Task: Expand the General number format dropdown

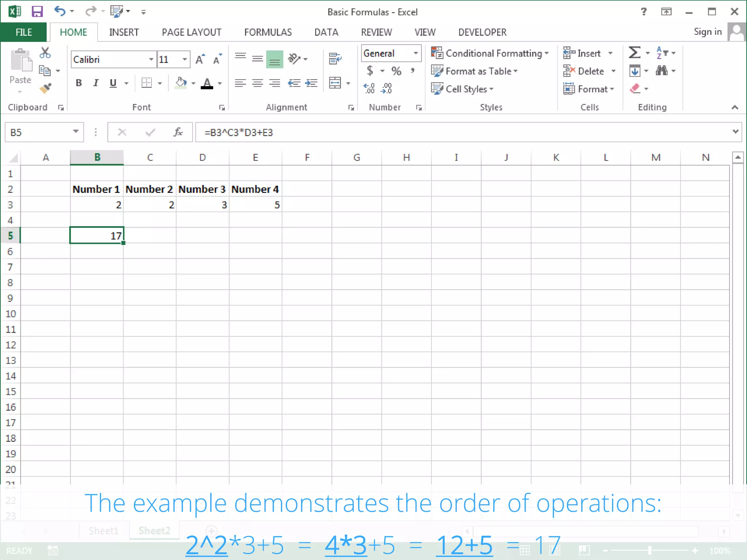Action: [415, 53]
